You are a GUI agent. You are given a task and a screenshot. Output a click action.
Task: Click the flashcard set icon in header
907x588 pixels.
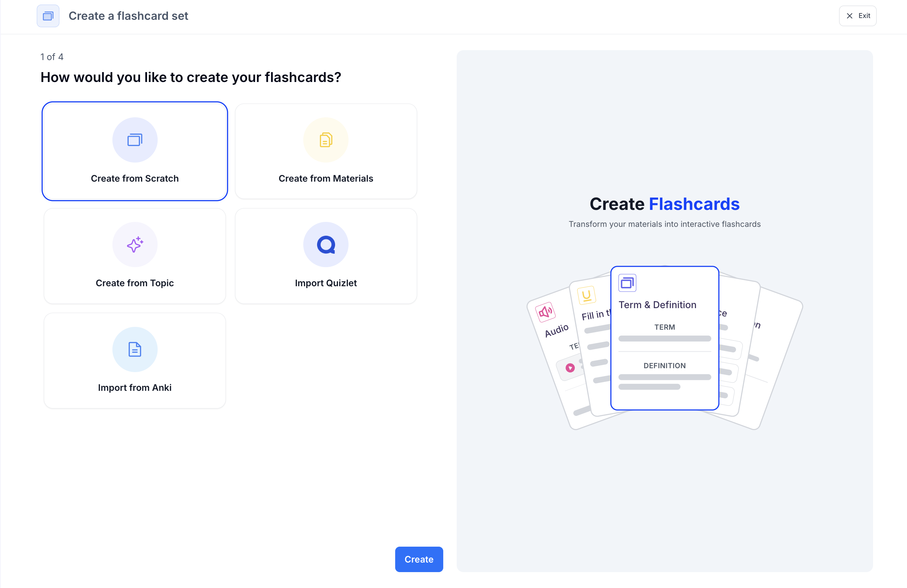tap(48, 16)
